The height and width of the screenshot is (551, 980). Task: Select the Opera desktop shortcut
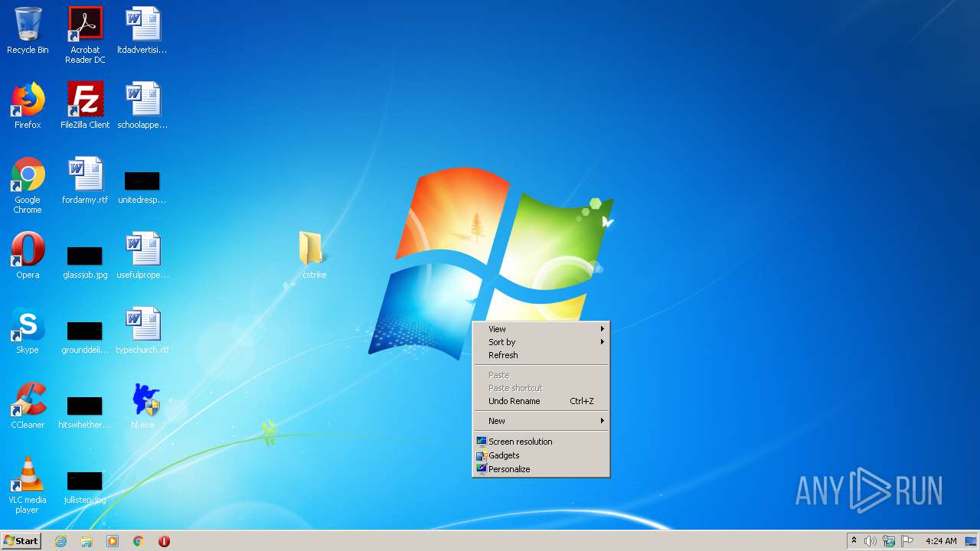[x=28, y=256]
